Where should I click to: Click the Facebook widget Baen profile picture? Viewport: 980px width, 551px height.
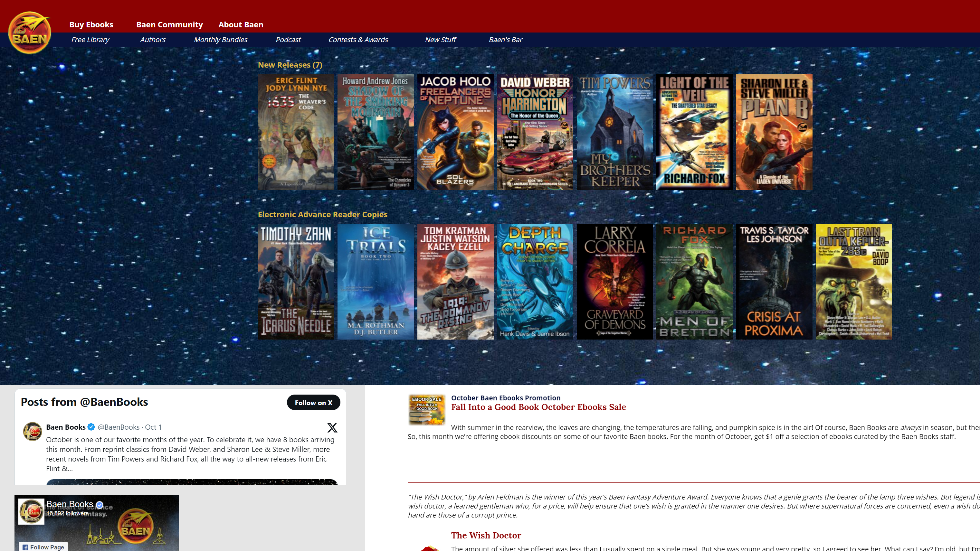click(x=32, y=511)
